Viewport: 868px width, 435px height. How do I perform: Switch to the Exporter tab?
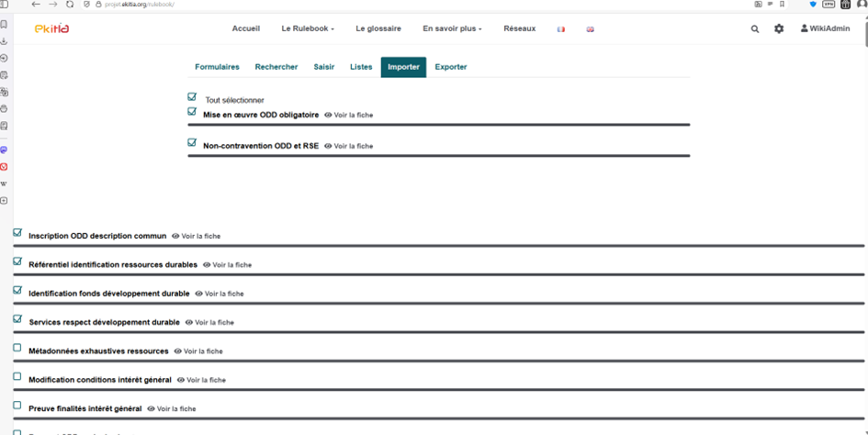tap(451, 67)
